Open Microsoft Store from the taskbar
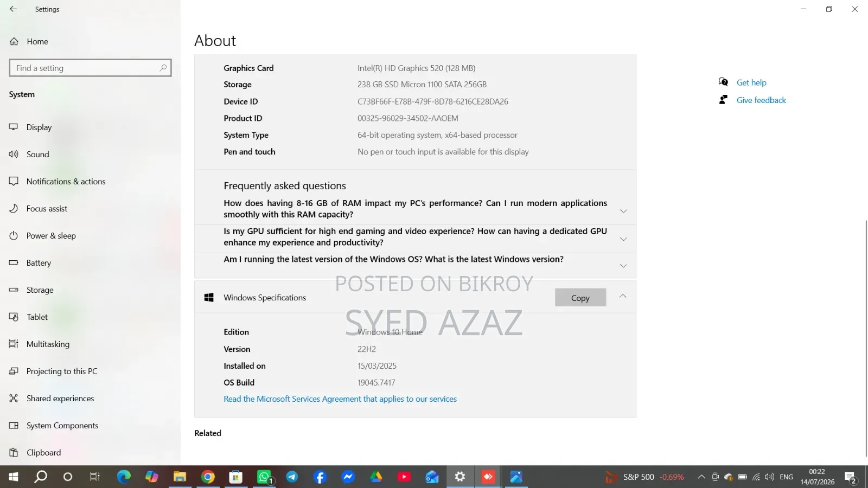This screenshot has width=868, height=488. coord(235,477)
